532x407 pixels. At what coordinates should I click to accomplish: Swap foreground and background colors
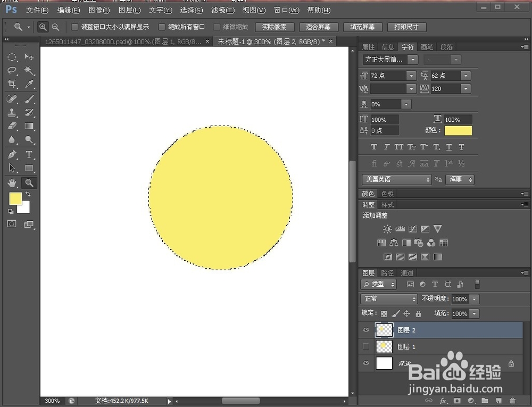(28, 194)
